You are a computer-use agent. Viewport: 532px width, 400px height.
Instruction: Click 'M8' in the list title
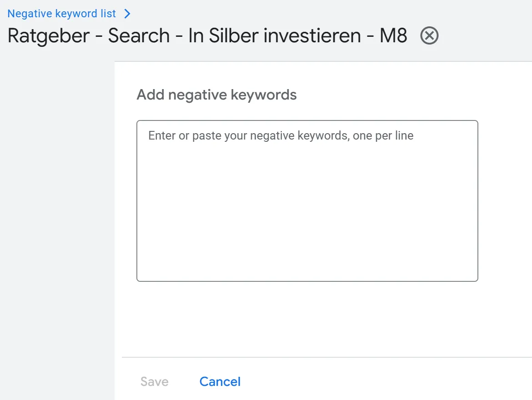(x=393, y=35)
